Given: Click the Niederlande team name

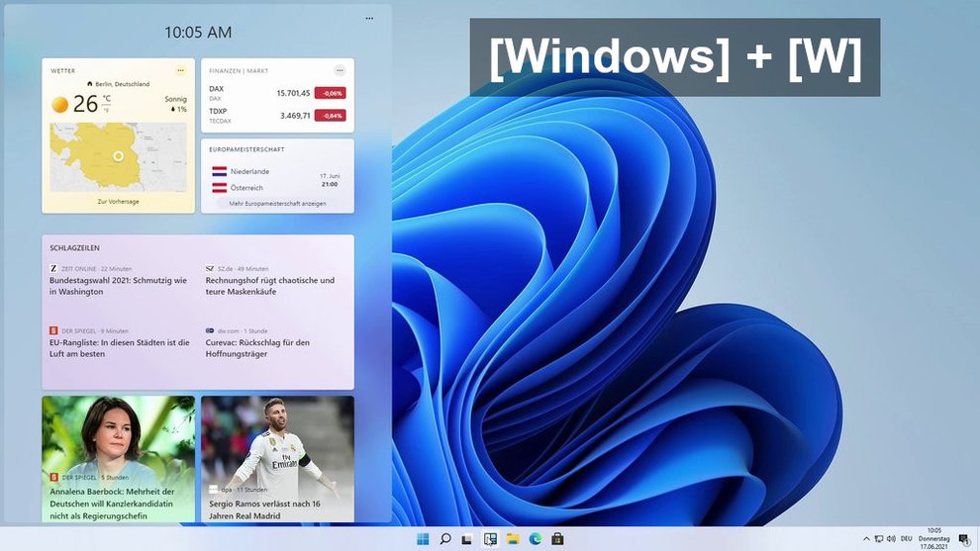Looking at the screenshot, I should pos(250,171).
